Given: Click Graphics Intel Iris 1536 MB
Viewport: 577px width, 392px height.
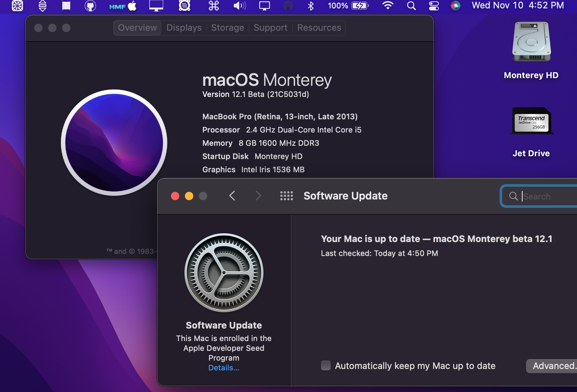Looking at the screenshot, I should [x=253, y=169].
